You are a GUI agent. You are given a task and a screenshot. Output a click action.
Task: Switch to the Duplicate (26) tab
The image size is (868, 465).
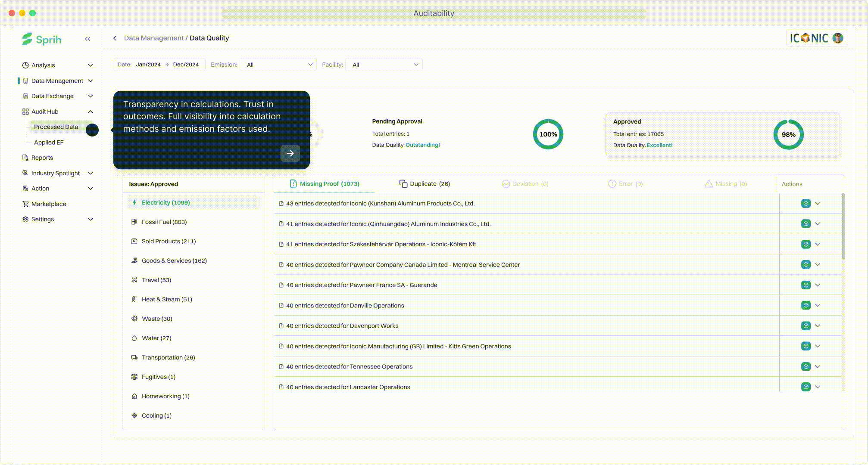pyautogui.click(x=425, y=184)
